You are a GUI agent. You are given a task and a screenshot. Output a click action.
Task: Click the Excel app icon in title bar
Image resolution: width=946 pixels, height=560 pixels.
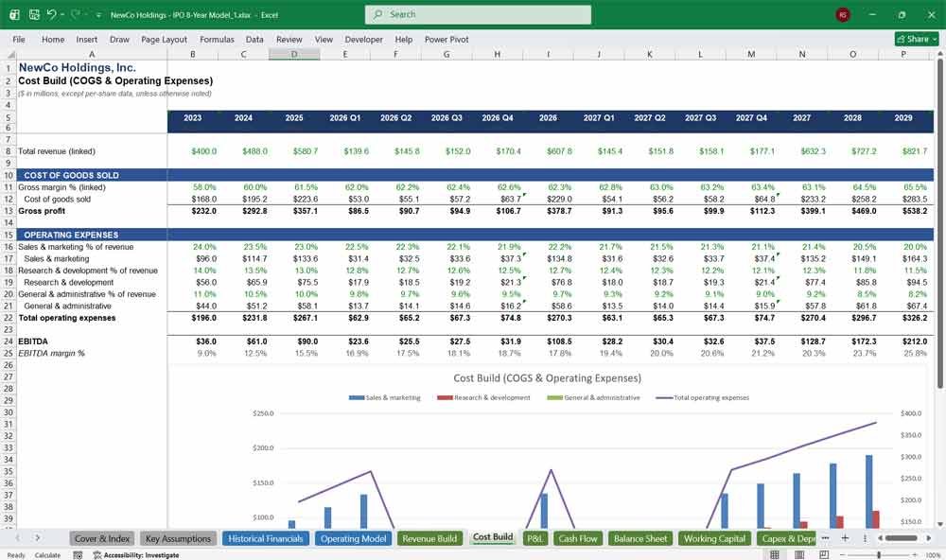click(14, 14)
